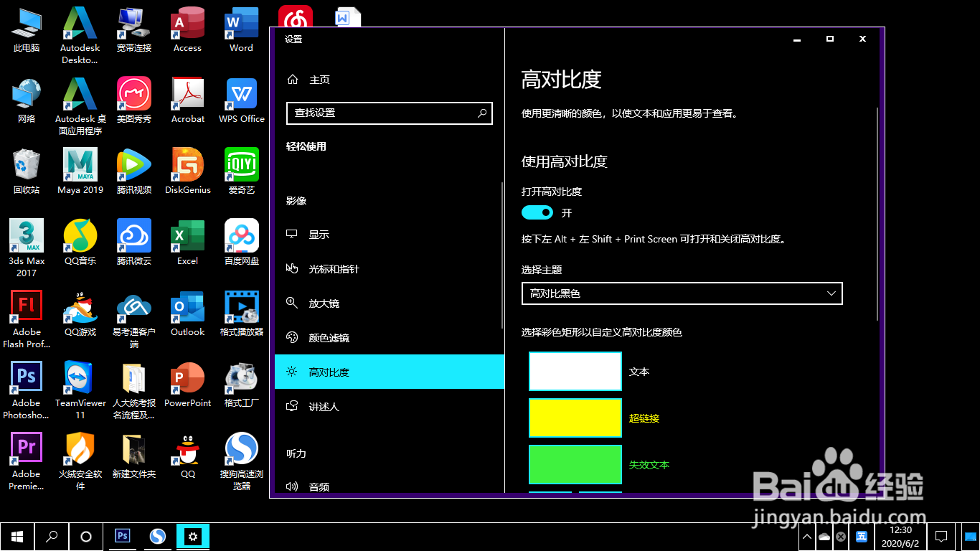Viewport: 980px width, 551px height.
Task: Open the QQ penguin desktop icon
Action: (x=188, y=456)
